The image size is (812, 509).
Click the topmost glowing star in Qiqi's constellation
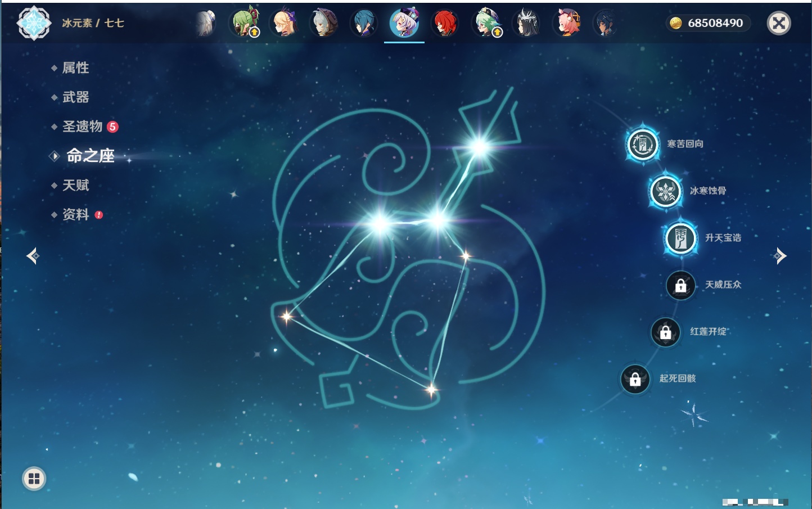click(x=480, y=147)
